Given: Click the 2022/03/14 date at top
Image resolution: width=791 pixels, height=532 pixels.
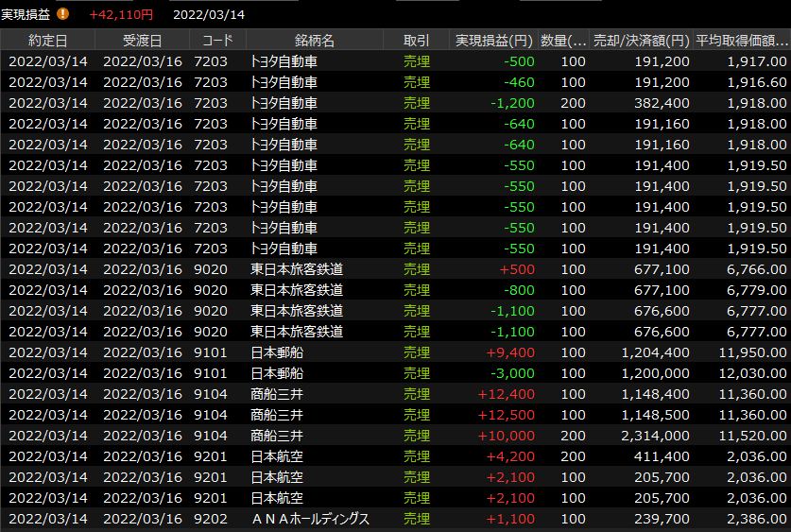Looking at the screenshot, I should tap(209, 14).
